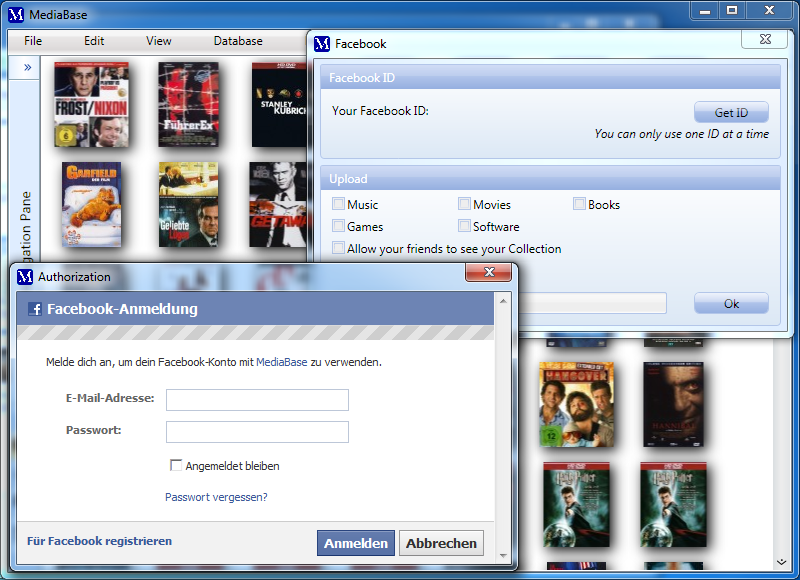
Task: Select the Getaway movie cover
Action: 278,204
